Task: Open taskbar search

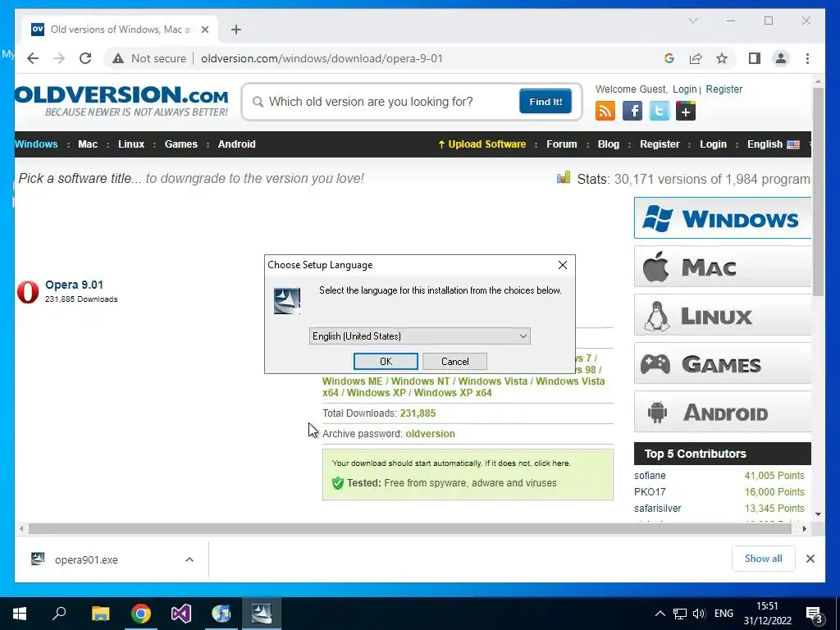Action: click(x=59, y=614)
